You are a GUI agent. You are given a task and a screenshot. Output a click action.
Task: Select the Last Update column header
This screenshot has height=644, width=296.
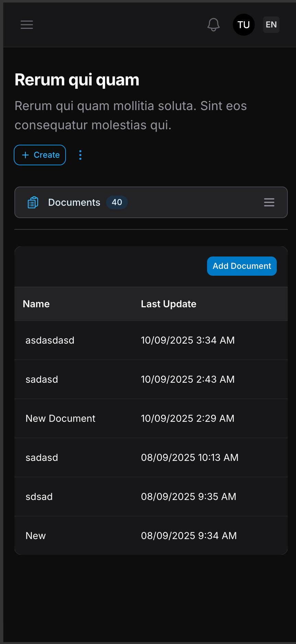click(169, 304)
